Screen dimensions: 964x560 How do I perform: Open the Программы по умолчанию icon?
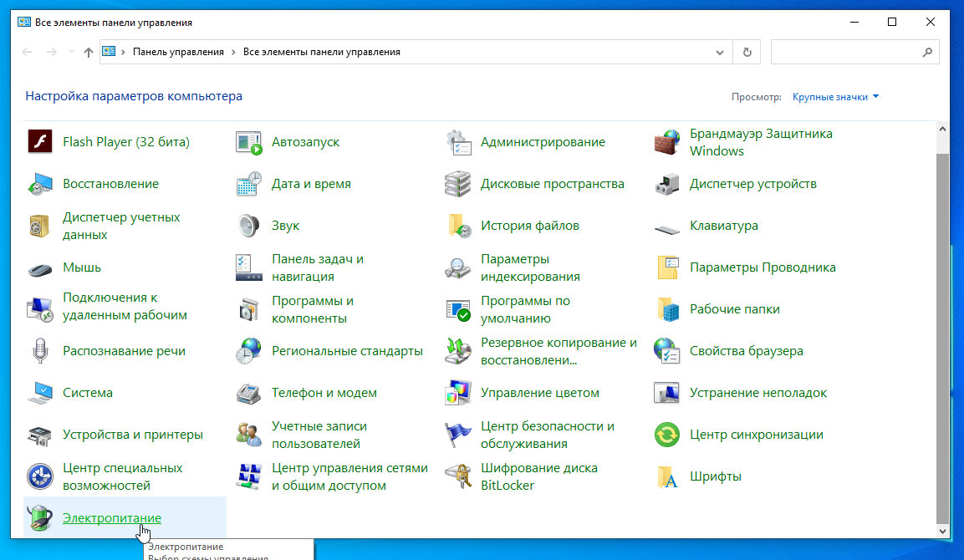point(458,309)
